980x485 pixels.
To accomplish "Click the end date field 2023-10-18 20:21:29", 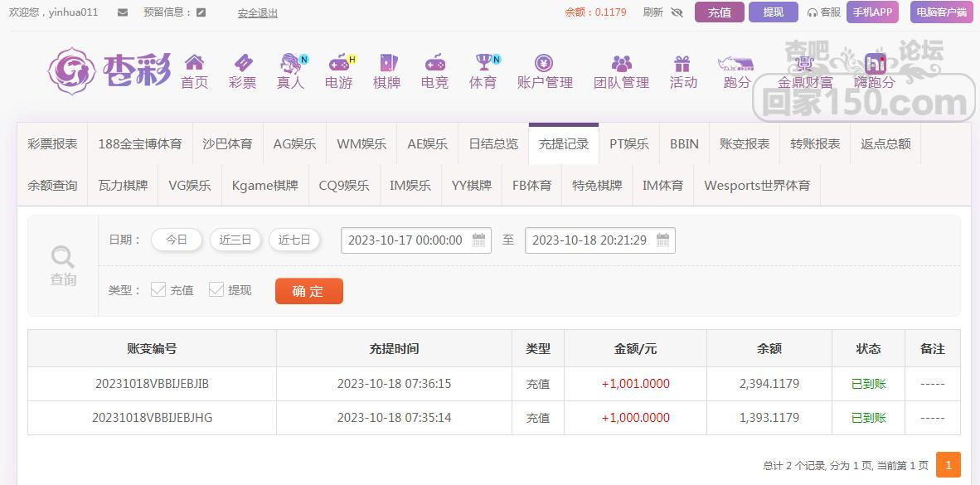I will [600, 240].
